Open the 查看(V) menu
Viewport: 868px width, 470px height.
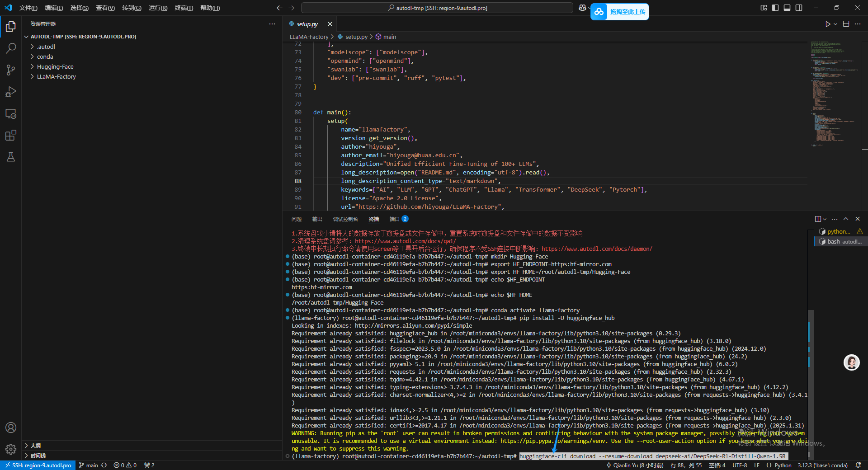105,8
